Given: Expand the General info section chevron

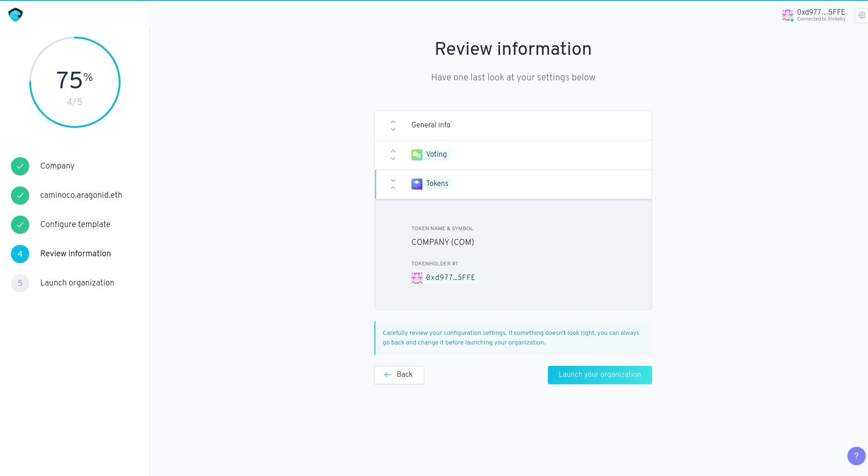Looking at the screenshot, I should click(x=393, y=126).
